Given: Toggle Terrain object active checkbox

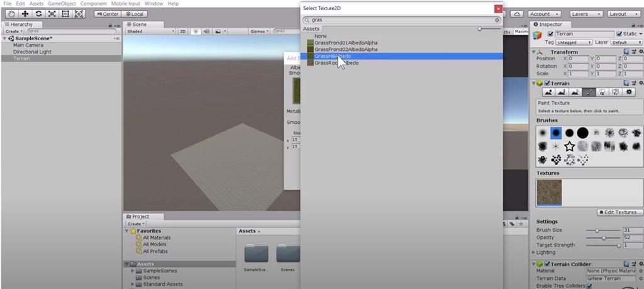Looking at the screenshot, I should [550, 34].
